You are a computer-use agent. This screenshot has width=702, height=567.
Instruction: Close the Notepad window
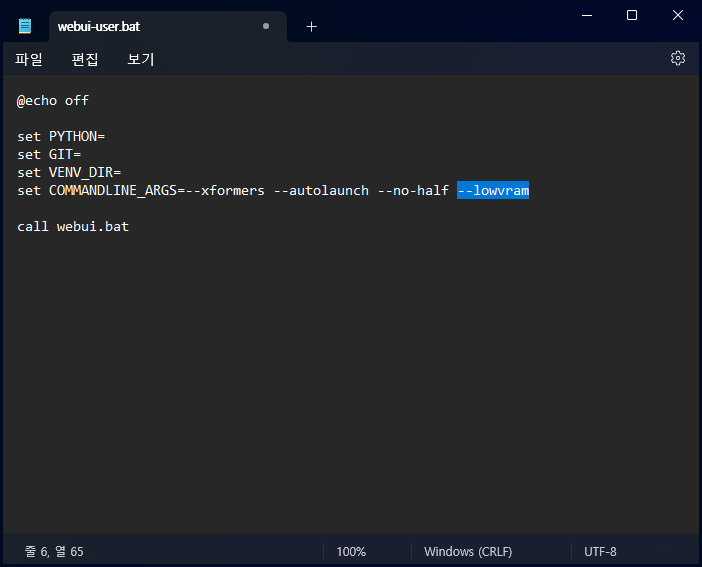678,15
